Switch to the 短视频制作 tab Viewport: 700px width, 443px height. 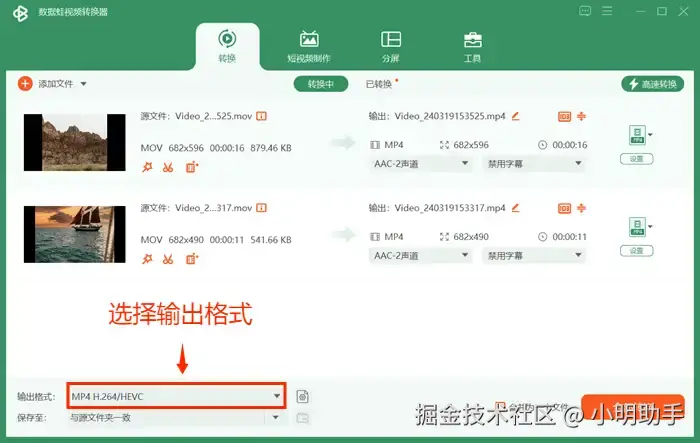click(x=309, y=46)
